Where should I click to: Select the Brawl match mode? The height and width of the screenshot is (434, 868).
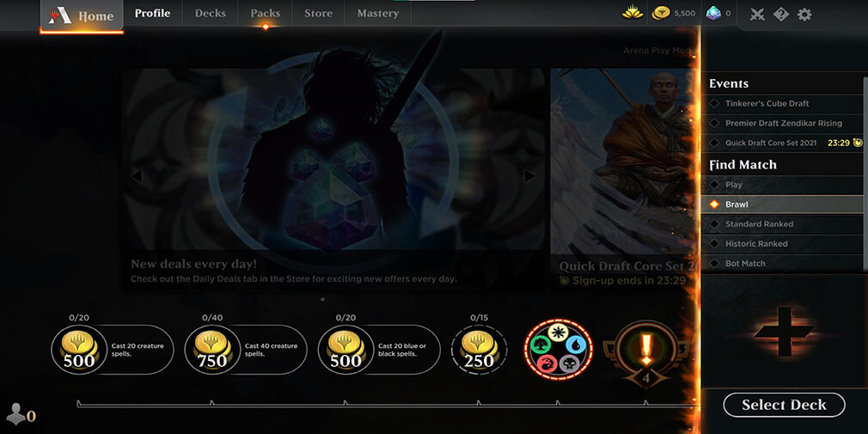coord(782,205)
